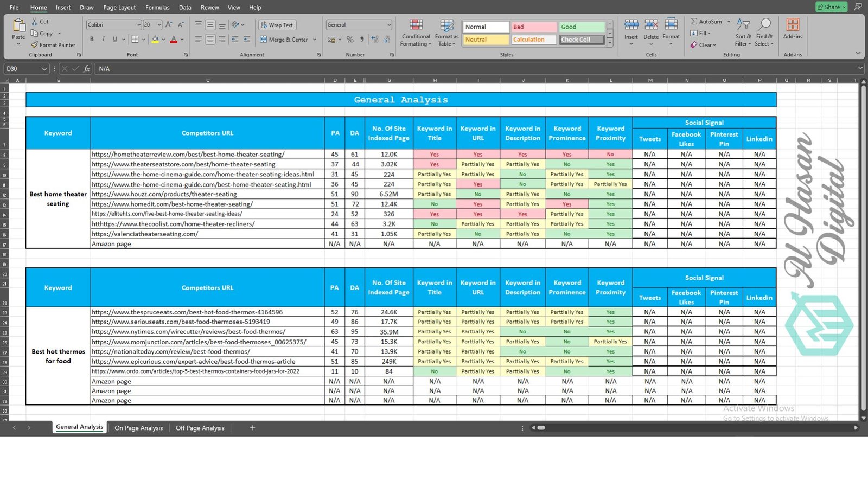Switch to Off Page Analysis sheet
868x488 pixels.
point(200,428)
